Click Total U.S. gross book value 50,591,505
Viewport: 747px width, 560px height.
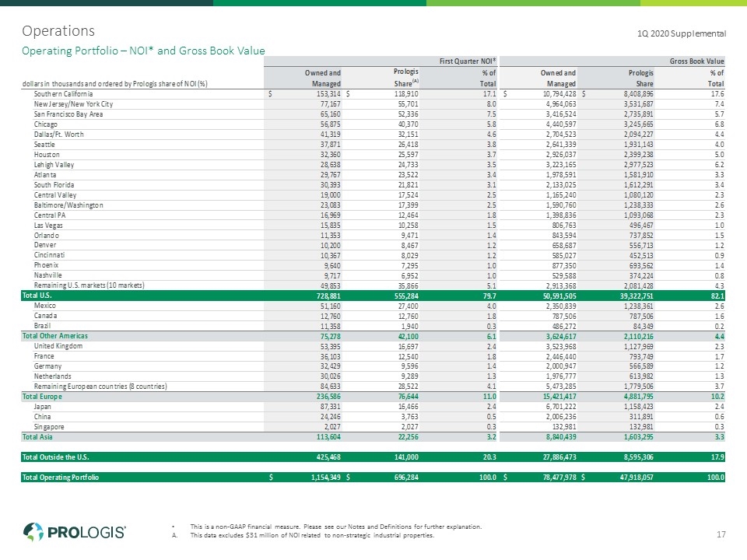point(559,296)
